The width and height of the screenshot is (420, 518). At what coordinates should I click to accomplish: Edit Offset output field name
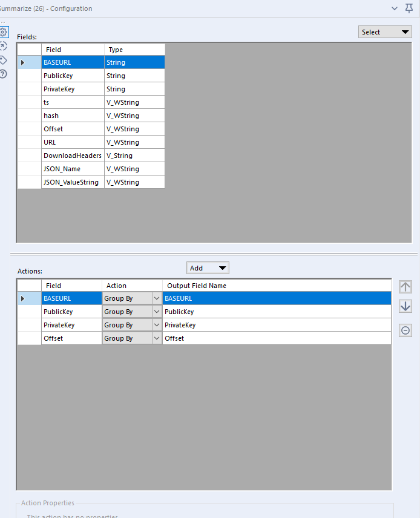point(277,338)
